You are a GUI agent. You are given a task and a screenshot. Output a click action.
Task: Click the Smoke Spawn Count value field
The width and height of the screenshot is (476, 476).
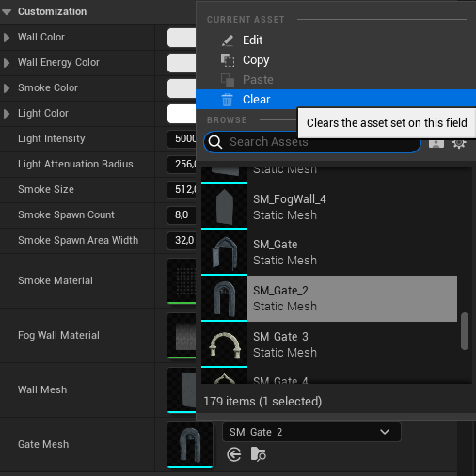click(182, 214)
